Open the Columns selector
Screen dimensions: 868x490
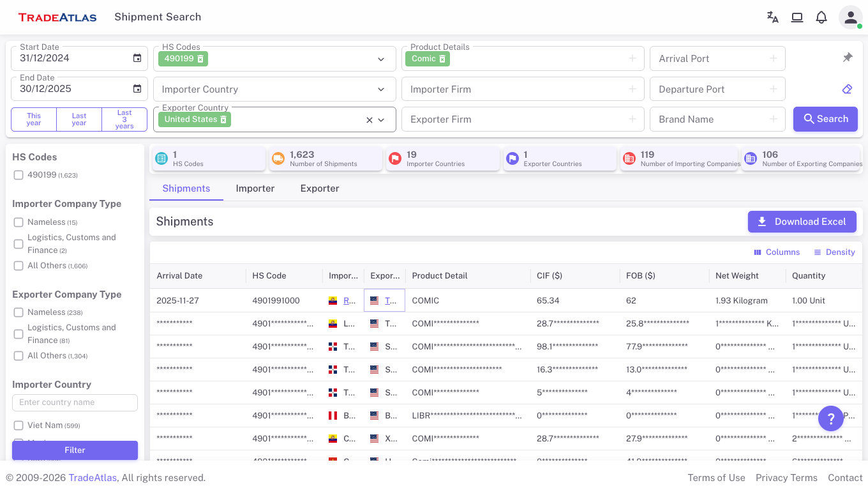click(x=777, y=252)
